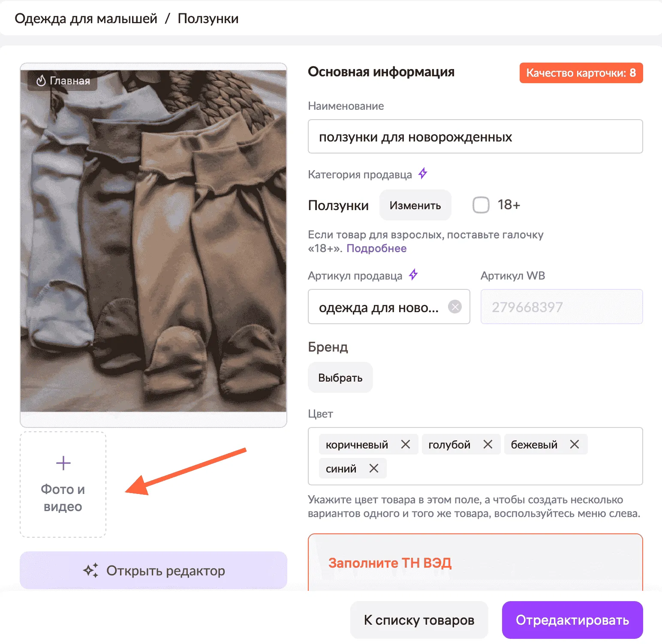Image resolution: width=662 pixels, height=644 pixels.
Task: Remove the бежевый color tag
Action: (575, 444)
